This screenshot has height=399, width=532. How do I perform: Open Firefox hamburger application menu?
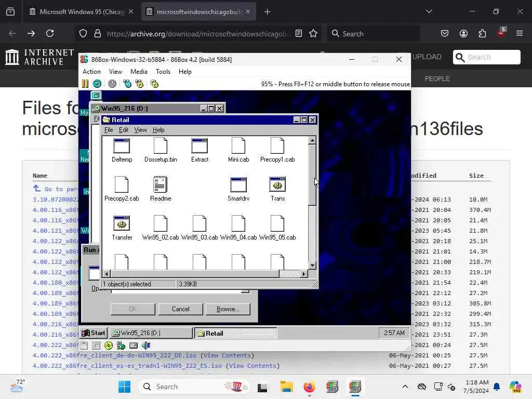(519, 33)
